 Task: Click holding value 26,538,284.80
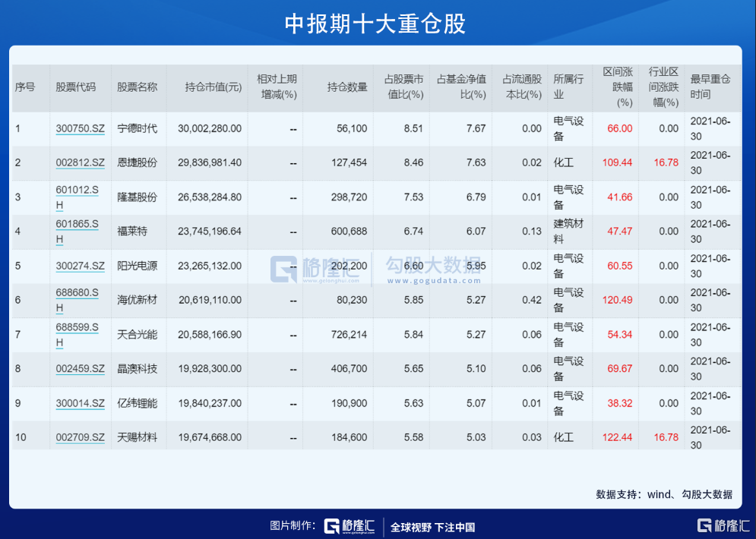(x=210, y=197)
